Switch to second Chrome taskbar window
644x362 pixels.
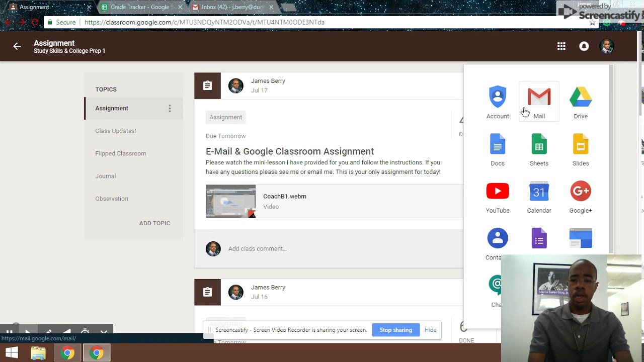click(97, 353)
